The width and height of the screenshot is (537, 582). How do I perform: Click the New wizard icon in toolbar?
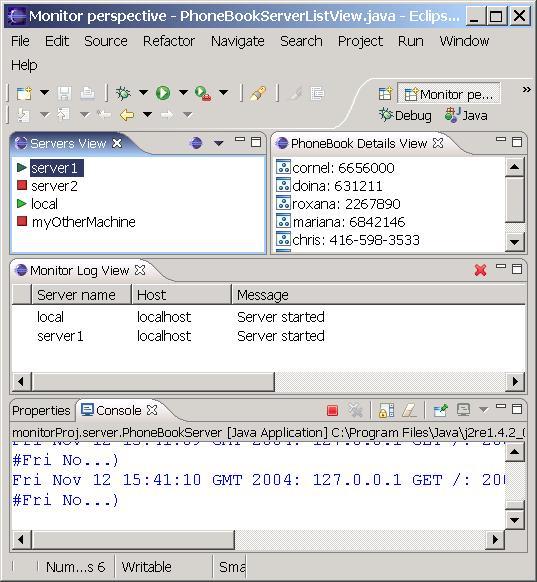tap(24, 93)
